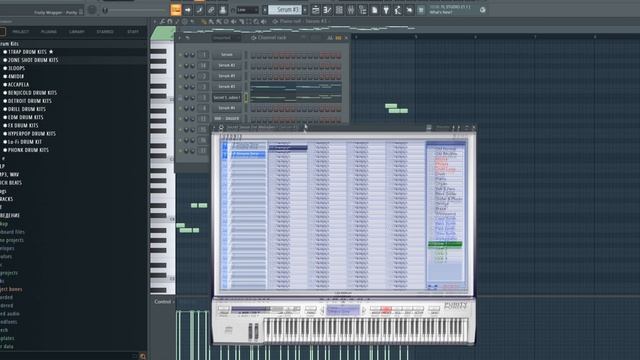
Task: Select the highlighted dark channel name button
Action: click(226, 98)
